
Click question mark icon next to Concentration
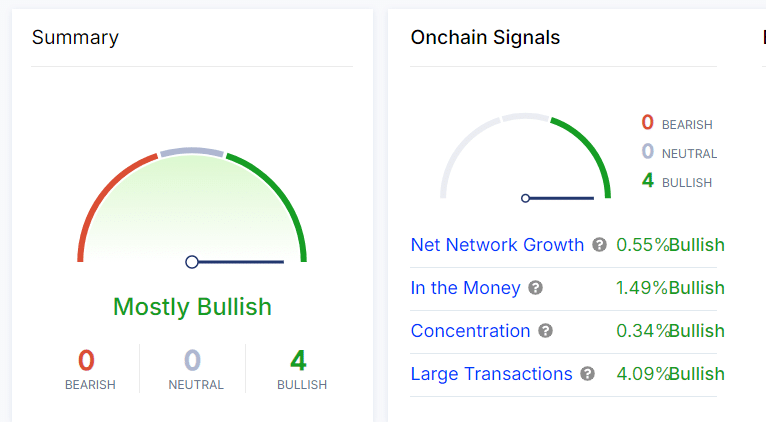545,331
